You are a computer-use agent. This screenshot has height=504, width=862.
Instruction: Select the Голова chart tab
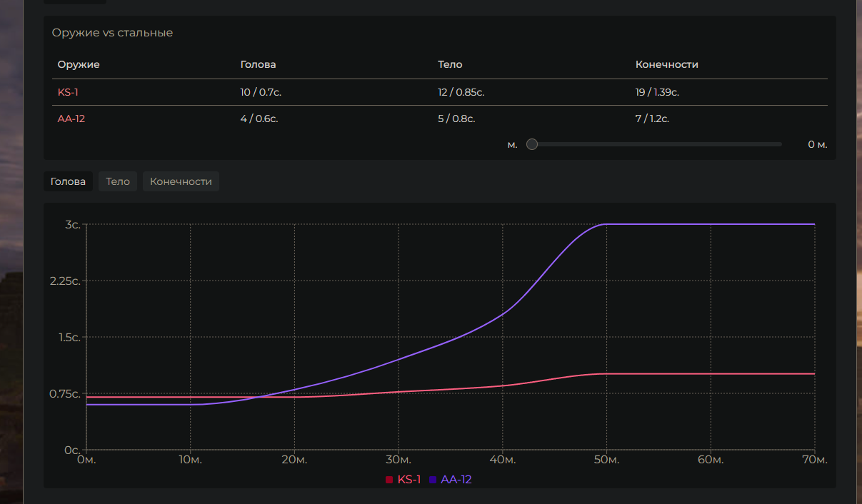[x=69, y=181]
